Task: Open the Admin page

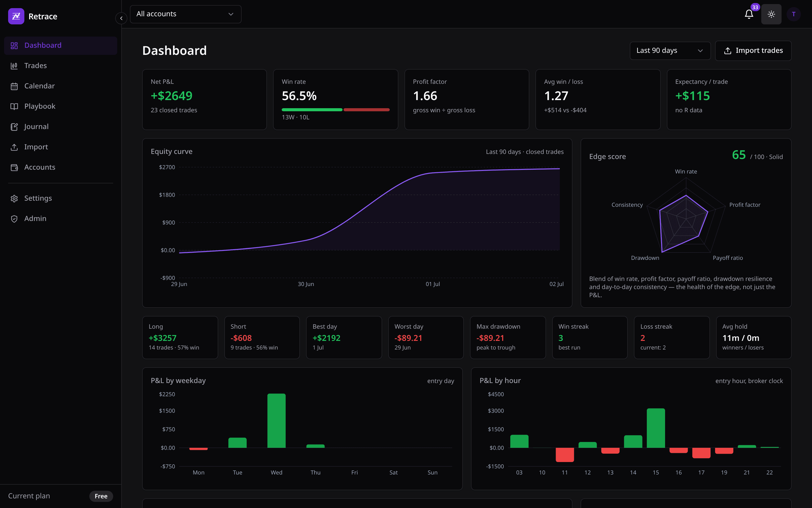Action: [x=60, y=219]
